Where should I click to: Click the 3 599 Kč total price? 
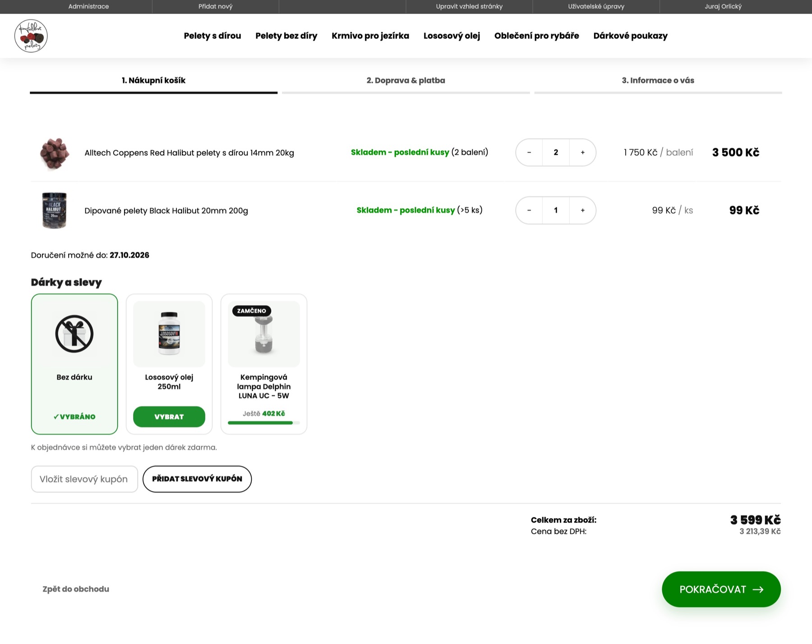[755, 520]
